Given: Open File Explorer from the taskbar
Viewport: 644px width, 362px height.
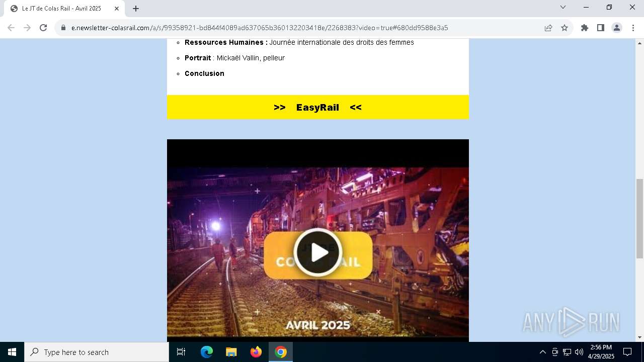Looking at the screenshot, I should [x=231, y=352].
